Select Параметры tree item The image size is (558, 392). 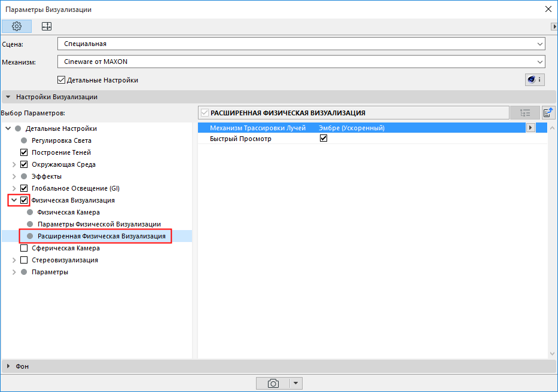50,272
